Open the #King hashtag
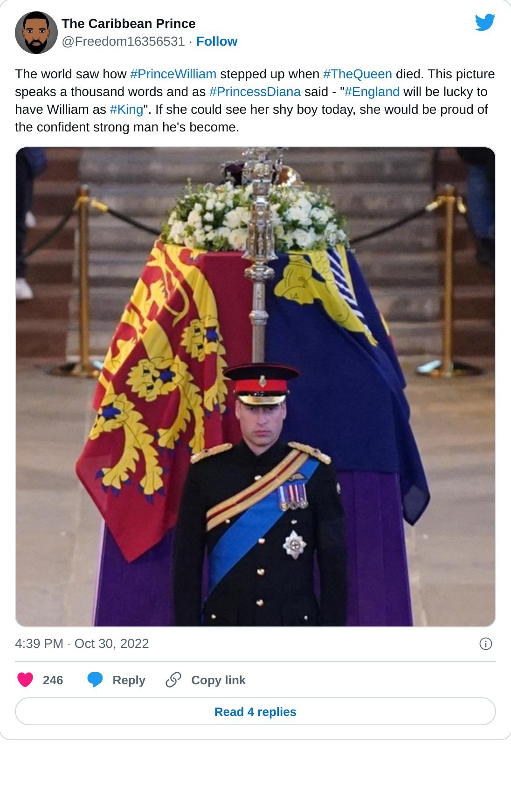This screenshot has width=511, height=812. pos(126,110)
